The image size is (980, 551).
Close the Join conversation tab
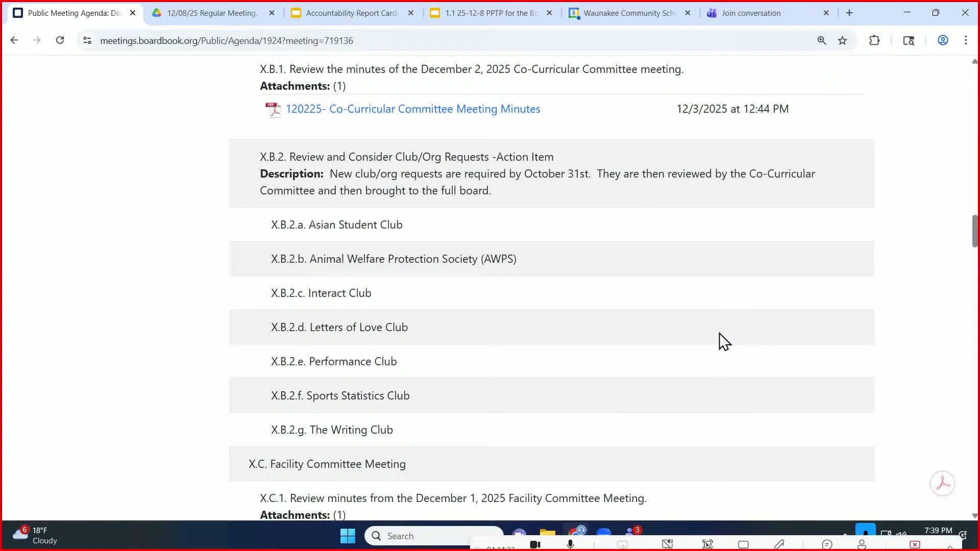[x=826, y=13]
